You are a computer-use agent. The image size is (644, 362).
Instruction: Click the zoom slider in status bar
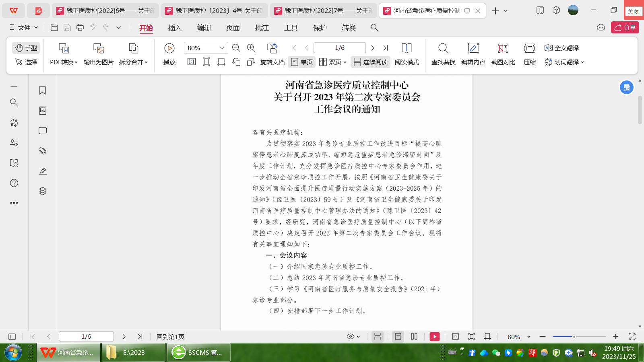point(579,337)
